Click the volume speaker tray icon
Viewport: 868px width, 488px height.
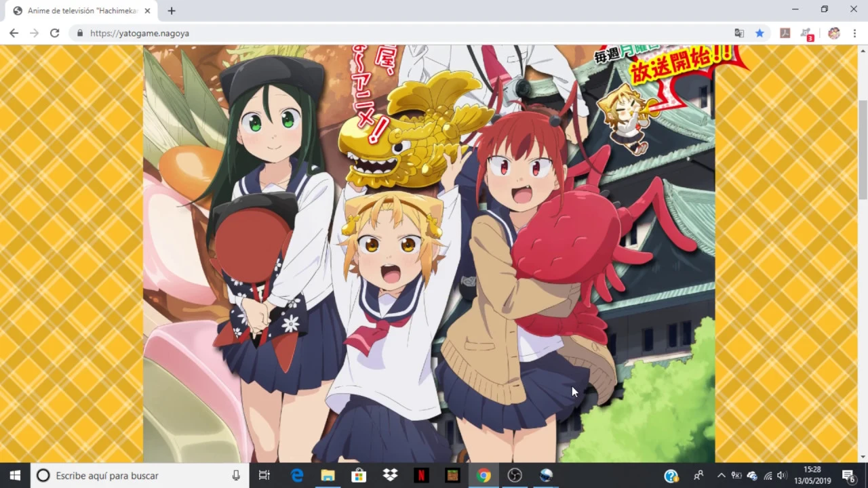(782, 476)
